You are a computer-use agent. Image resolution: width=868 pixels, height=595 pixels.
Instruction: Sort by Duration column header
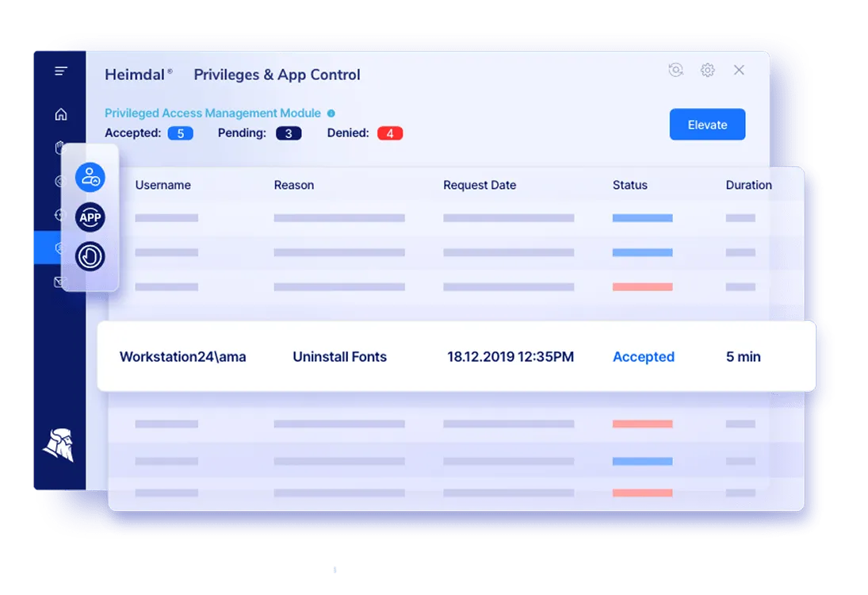(x=748, y=185)
